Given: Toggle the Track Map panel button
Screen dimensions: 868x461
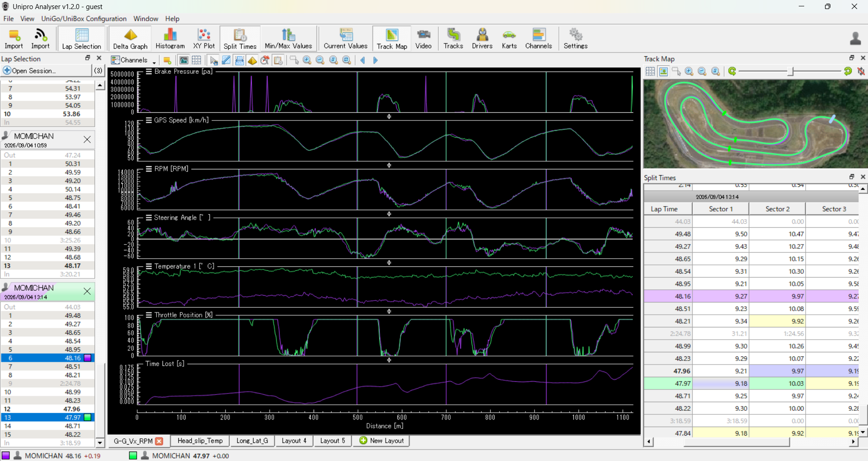Looking at the screenshot, I should click(392, 39).
